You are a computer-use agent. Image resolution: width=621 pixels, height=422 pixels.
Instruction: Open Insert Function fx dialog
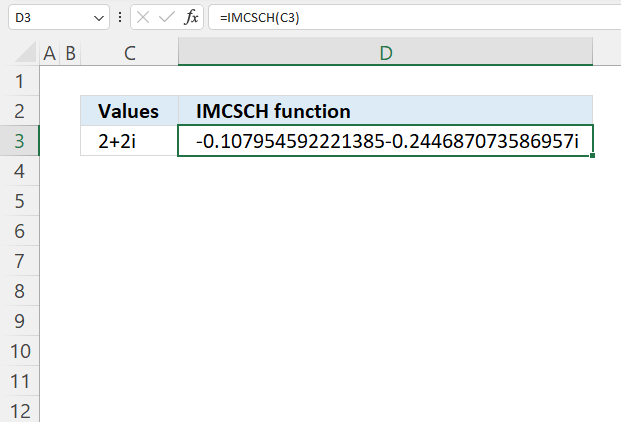pos(191,17)
